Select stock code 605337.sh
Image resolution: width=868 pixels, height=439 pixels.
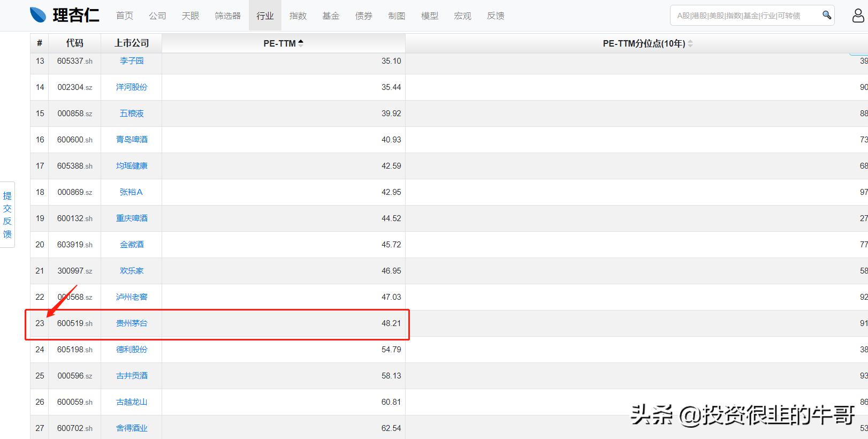pos(75,61)
